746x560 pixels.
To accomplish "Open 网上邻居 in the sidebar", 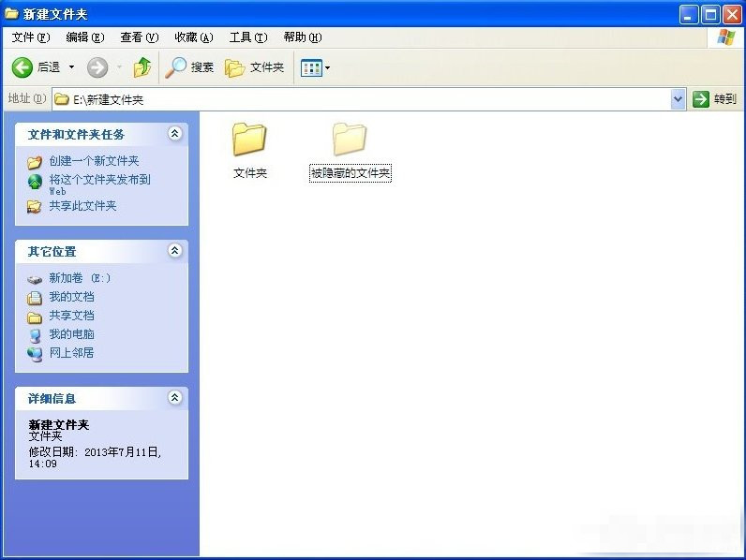I will click(71, 353).
